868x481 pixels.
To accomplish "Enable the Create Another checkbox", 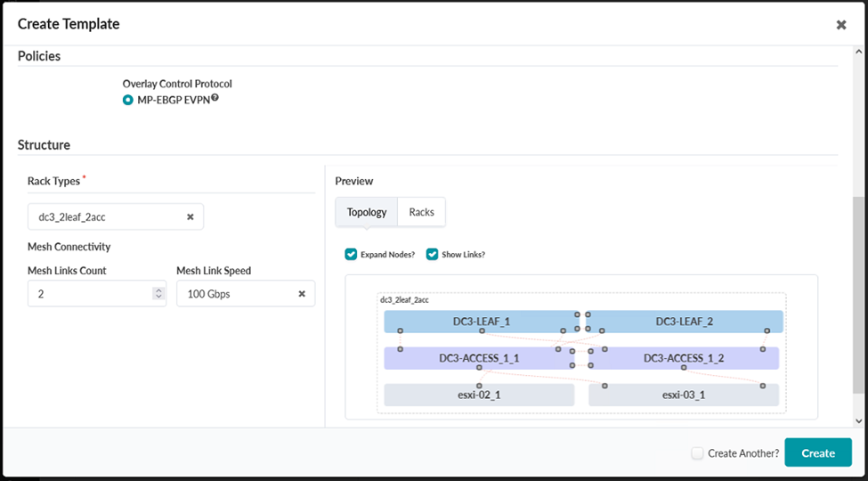I will (697, 453).
